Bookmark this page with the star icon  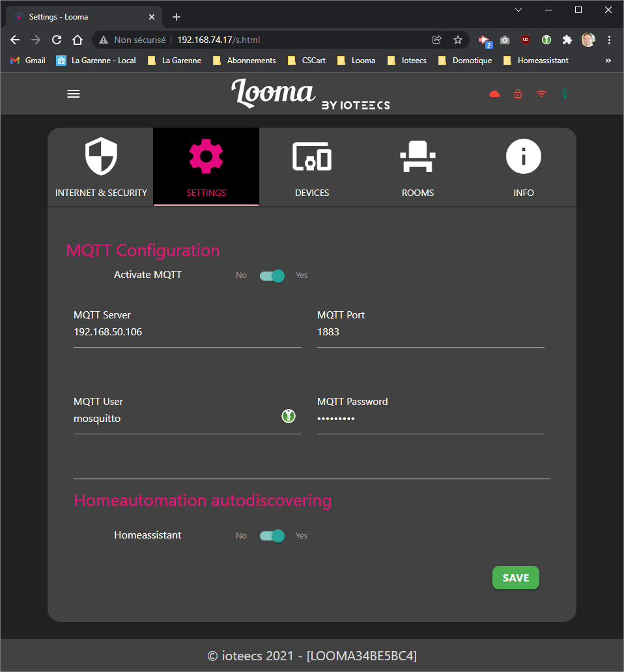(x=458, y=40)
